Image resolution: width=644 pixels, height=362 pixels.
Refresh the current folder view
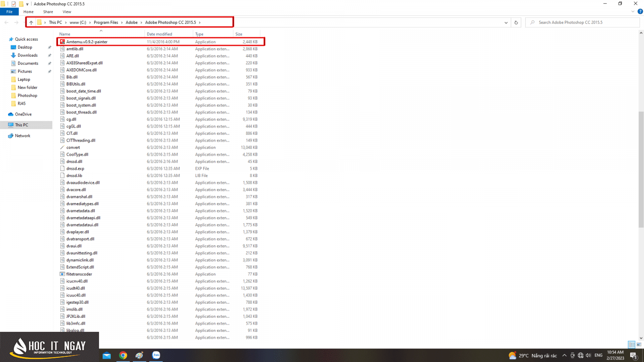coord(516,22)
